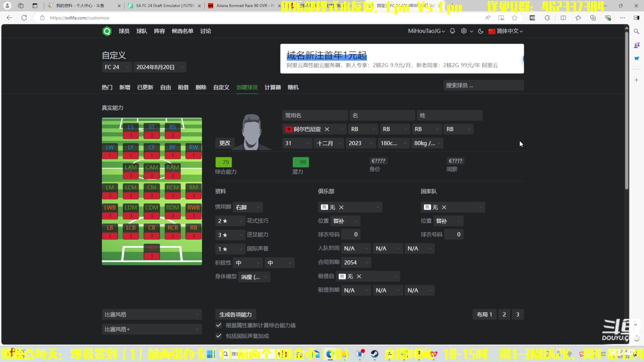Open browser ellipsis settings menu
Image resolution: width=644 pixels, height=362 pixels.
[x=623, y=18]
